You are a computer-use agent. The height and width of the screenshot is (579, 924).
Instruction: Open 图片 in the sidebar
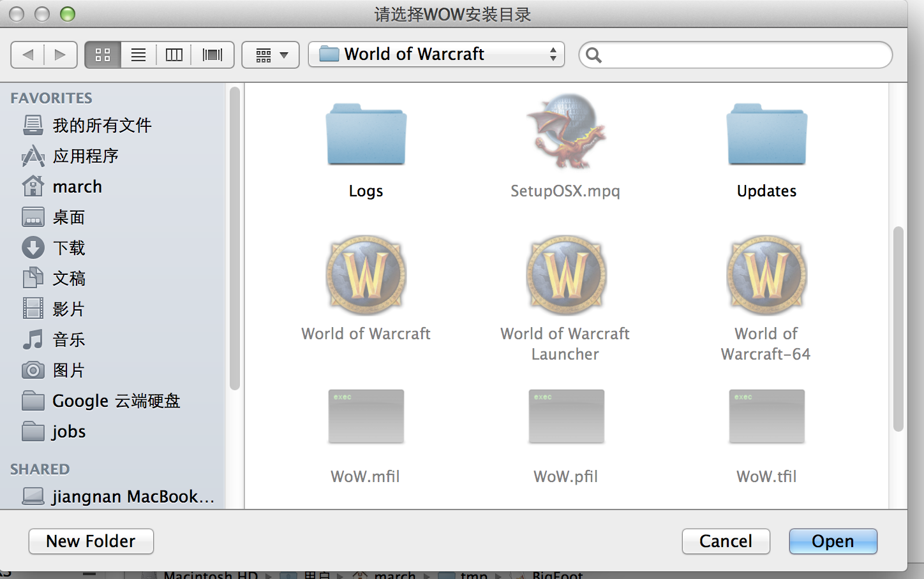click(54, 370)
